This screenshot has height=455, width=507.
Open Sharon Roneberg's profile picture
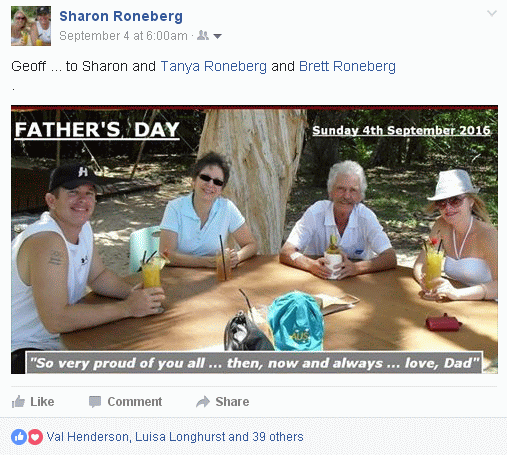click(x=31, y=26)
